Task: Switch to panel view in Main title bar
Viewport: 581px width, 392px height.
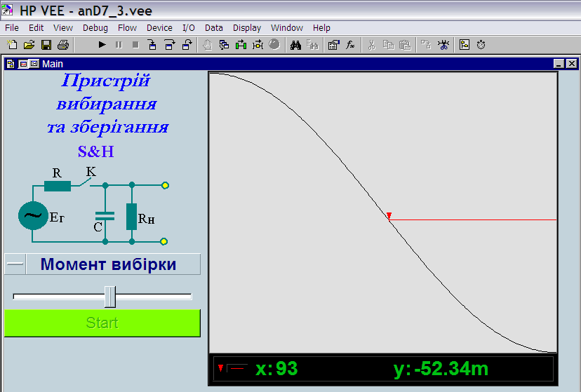Action: coord(23,64)
